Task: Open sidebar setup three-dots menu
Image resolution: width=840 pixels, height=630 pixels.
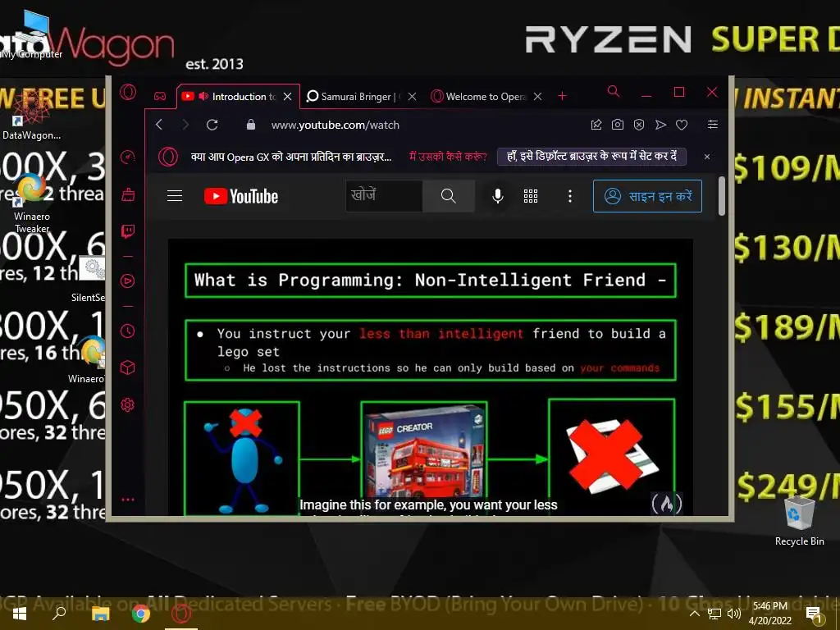Action: pyautogui.click(x=127, y=500)
